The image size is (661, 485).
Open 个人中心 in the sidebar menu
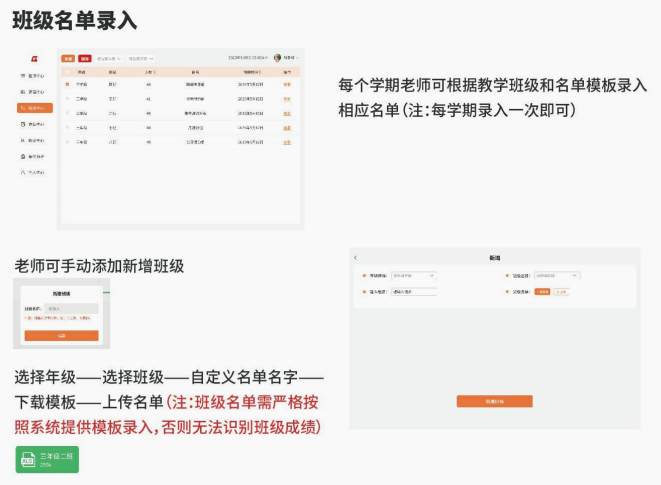tap(33, 172)
